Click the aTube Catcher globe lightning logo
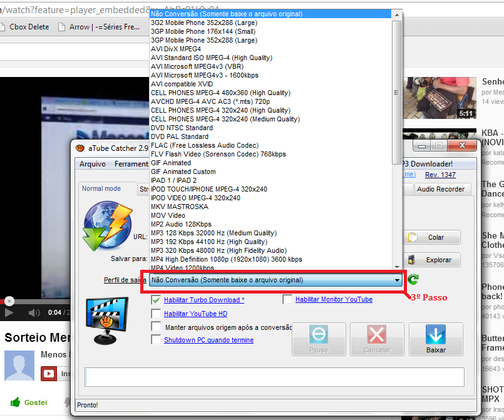The width and height of the screenshot is (504, 420). [x=107, y=225]
